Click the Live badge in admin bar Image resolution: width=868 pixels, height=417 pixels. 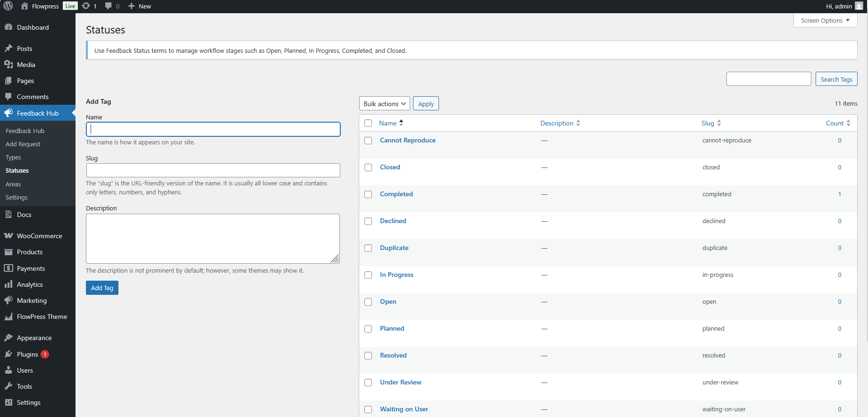tap(70, 6)
